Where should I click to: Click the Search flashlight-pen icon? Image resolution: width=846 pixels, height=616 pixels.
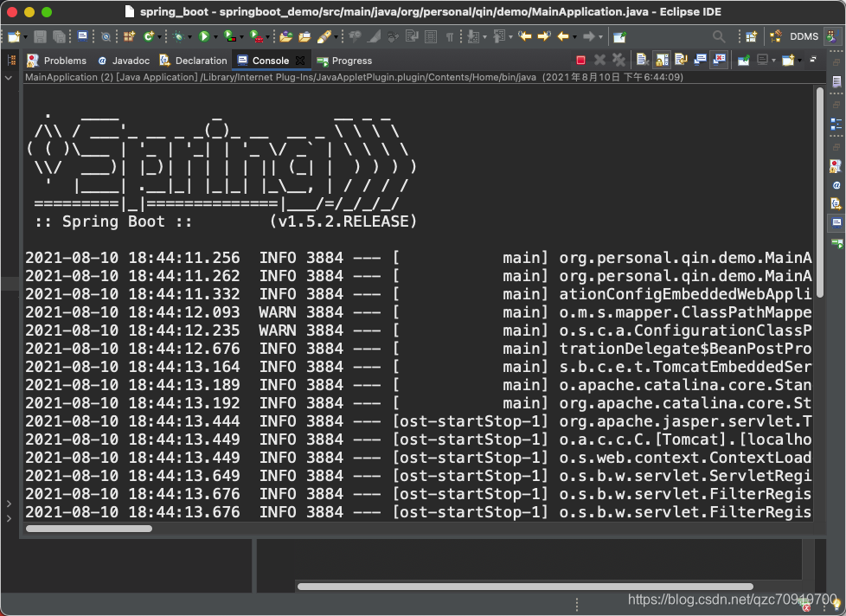[x=324, y=36]
